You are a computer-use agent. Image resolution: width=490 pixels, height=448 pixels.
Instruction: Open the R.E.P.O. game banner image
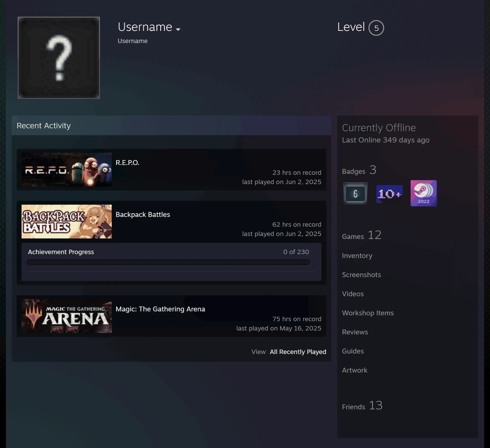(x=67, y=170)
